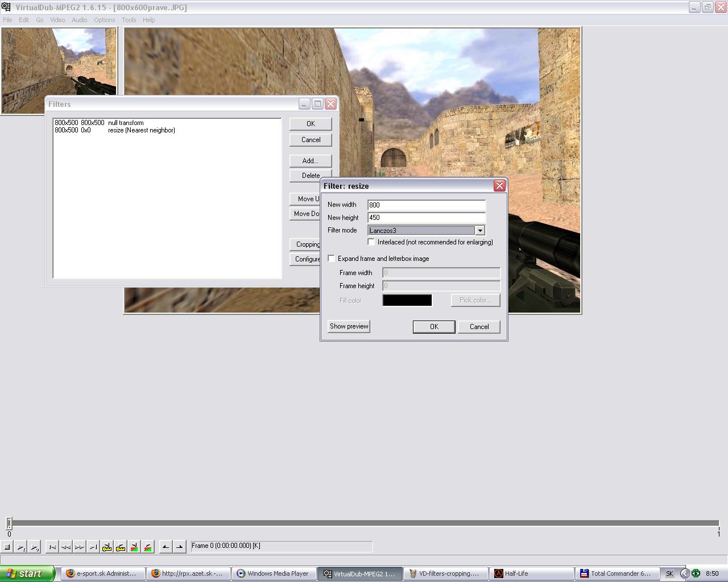
Task: Open Windows Media Player from taskbar
Action: (274, 573)
